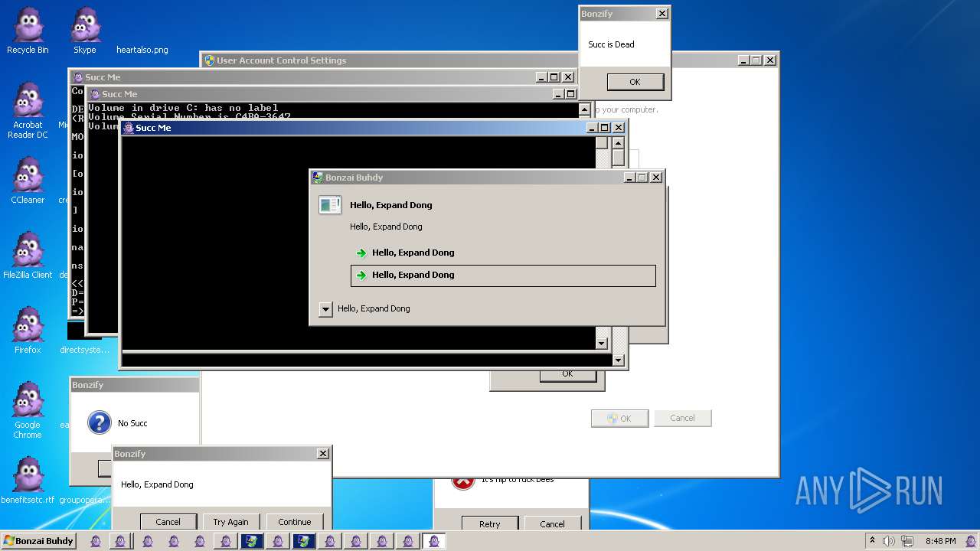
Task: Click the frontmost Succ Me console title icon
Action: coord(129,128)
